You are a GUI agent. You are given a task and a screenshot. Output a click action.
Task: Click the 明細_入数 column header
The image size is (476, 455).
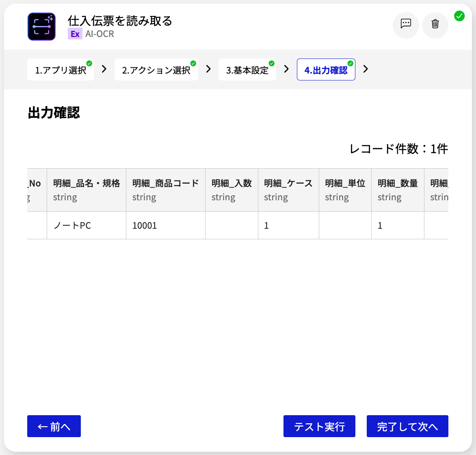coord(232,190)
